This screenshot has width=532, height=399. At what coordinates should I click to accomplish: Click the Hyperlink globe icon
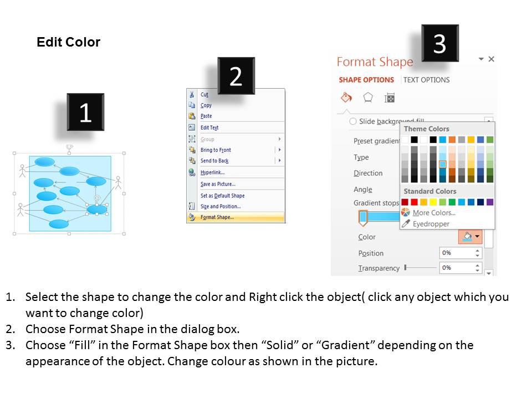[192, 172]
